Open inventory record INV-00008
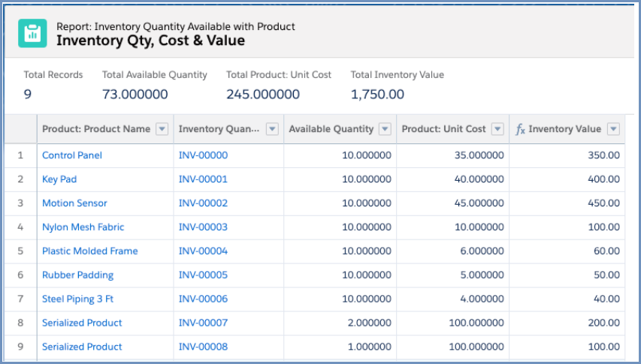641x364 pixels. (203, 347)
